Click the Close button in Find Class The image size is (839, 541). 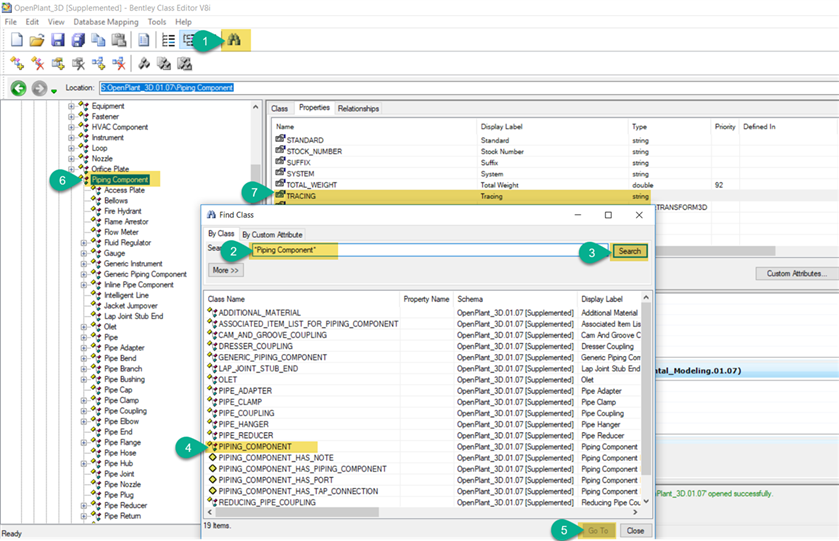click(636, 531)
